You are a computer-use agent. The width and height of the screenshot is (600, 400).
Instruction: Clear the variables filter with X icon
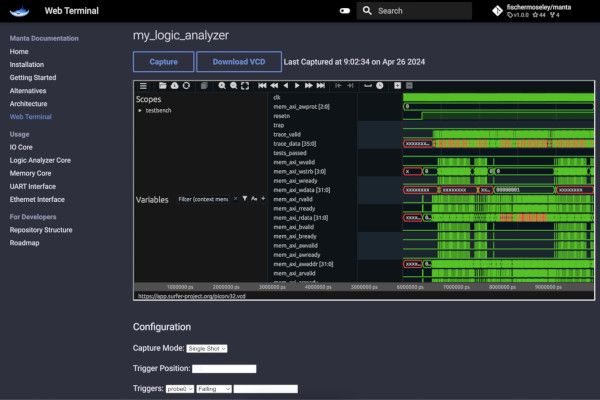236,199
